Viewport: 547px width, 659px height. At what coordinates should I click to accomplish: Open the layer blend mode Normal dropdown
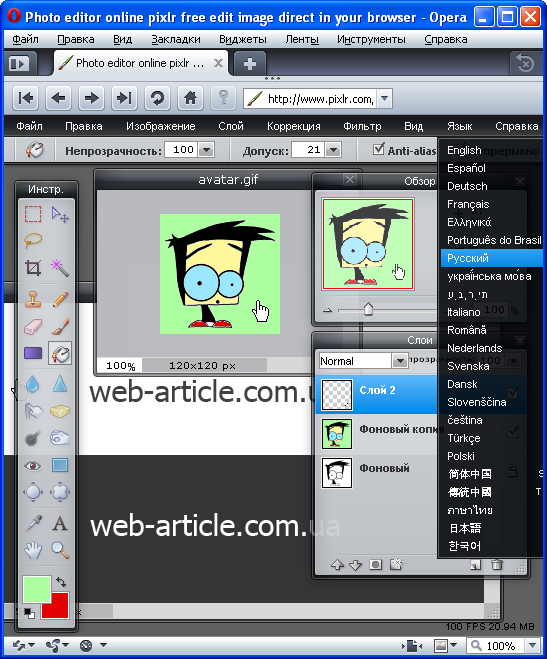click(x=400, y=361)
